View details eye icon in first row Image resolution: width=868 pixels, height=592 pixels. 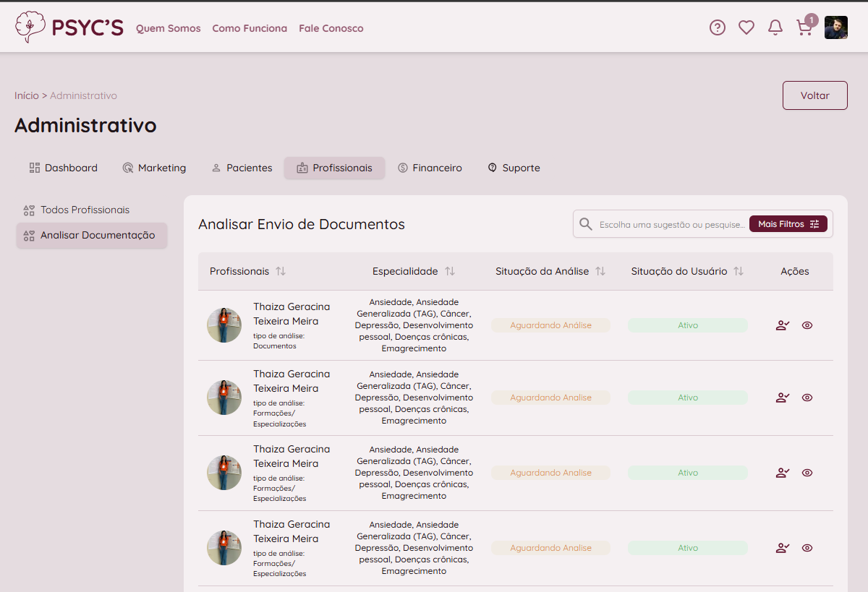[x=807, y=325]
